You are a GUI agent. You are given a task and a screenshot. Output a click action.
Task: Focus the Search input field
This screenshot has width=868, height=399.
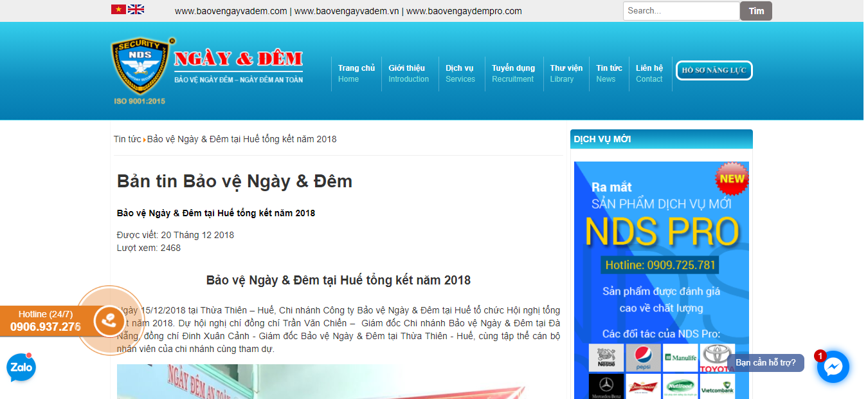tap(681, 11)
